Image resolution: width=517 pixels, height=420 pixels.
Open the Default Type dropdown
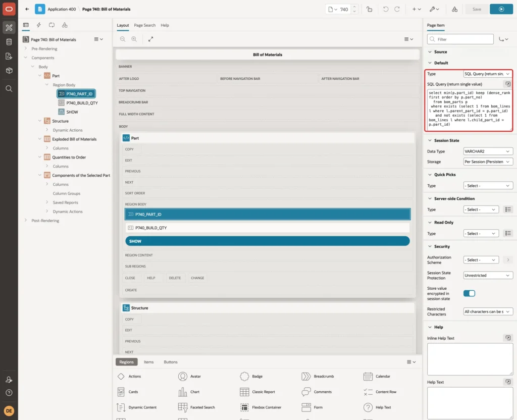coord(488,74)
